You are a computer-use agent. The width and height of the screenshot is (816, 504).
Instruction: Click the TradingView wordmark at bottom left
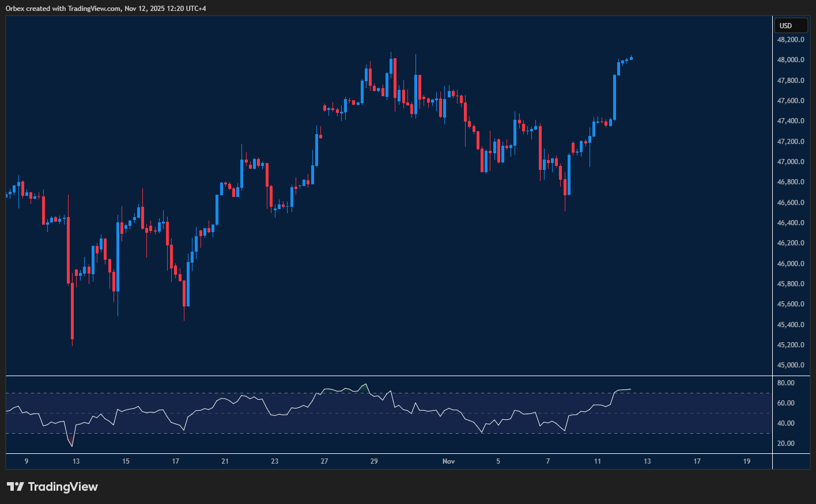(63, 487)
